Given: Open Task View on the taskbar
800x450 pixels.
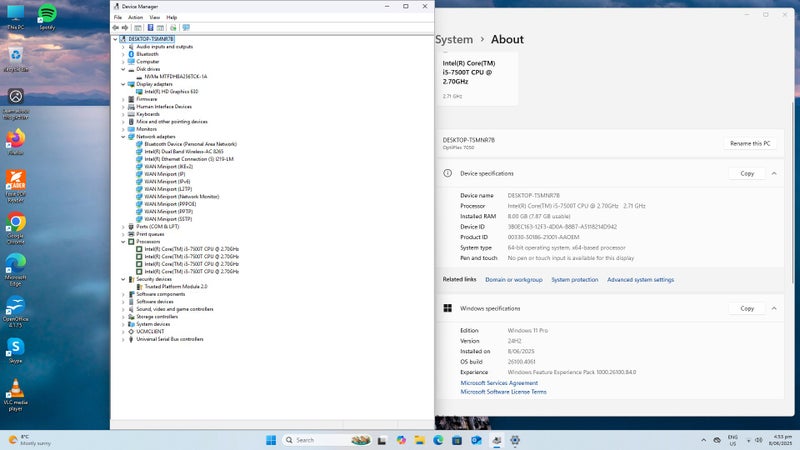Looking at the screenshot, I should [x=382, y=440].
